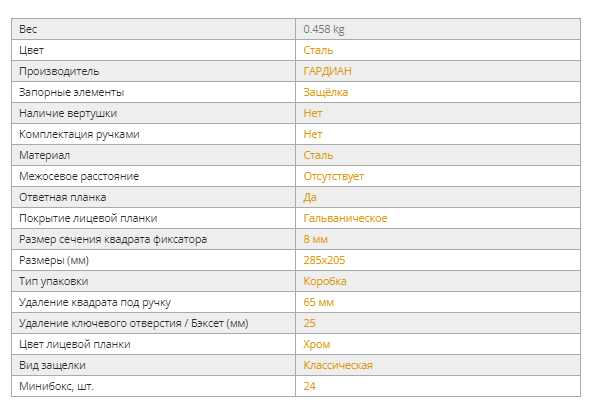Click the Классическая latch type link
The width and height of the screenshot is (598, 410).
338,365
